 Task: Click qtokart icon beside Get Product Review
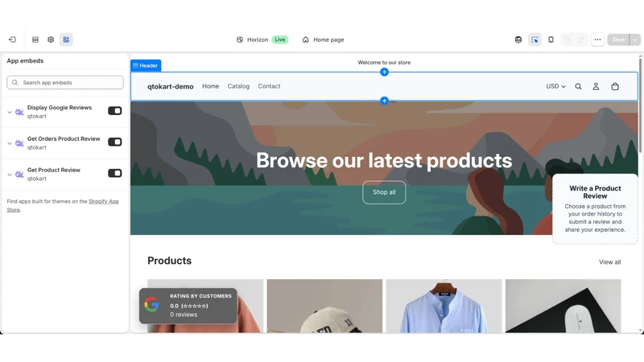tap(19, 175)
